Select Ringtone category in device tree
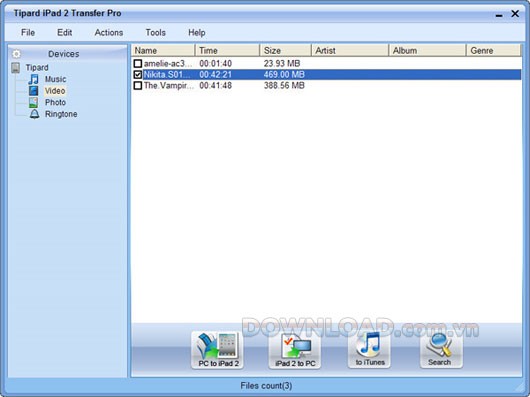This screenshot has height=397, width=530. tap(61, 114)
